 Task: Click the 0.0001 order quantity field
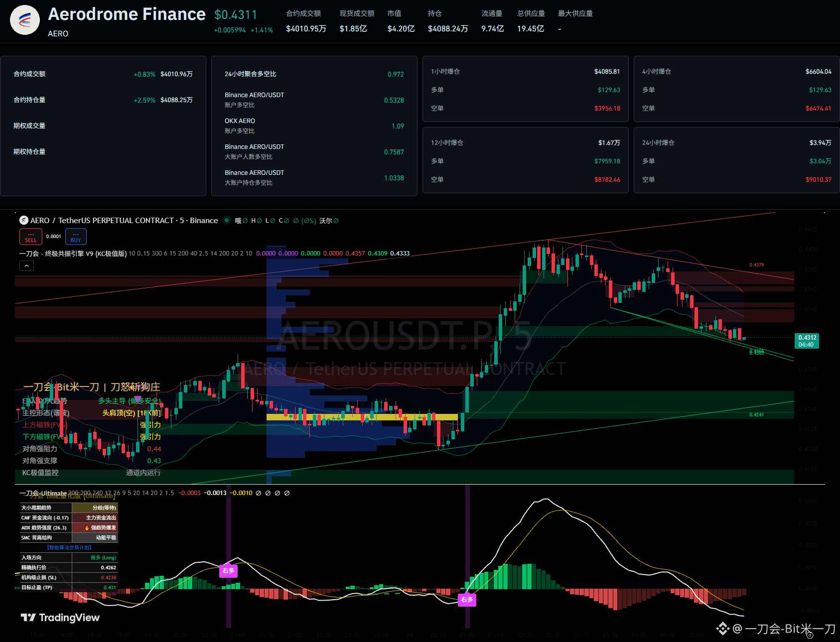[x=54, y=237]
